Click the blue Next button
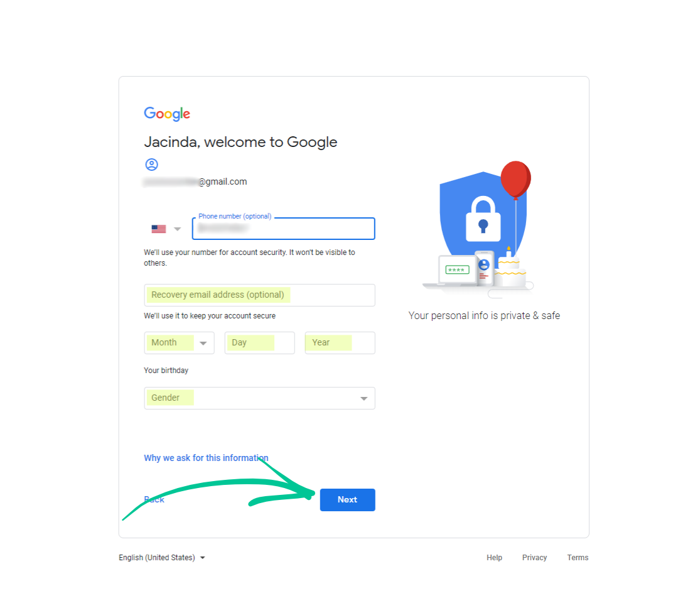Image resolution: width=700 pixels, height=613 pixels. pos(347,500)
